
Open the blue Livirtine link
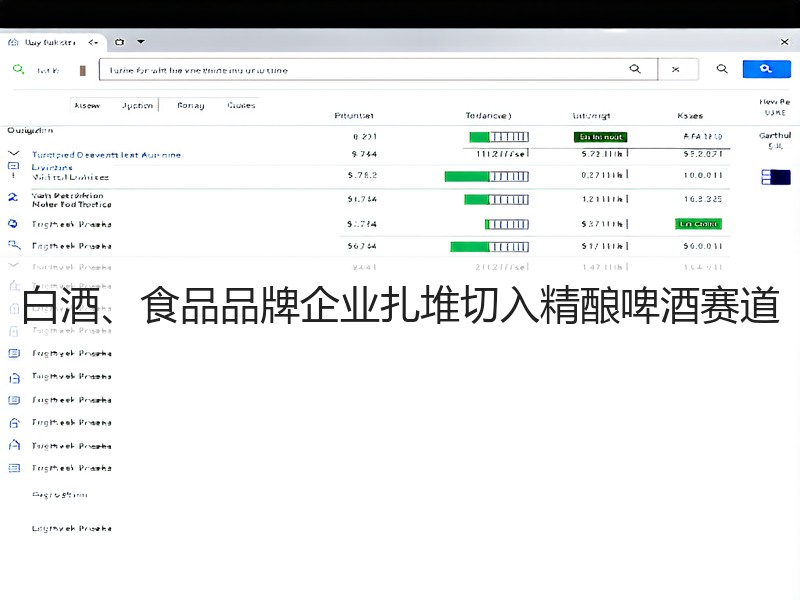52,167
